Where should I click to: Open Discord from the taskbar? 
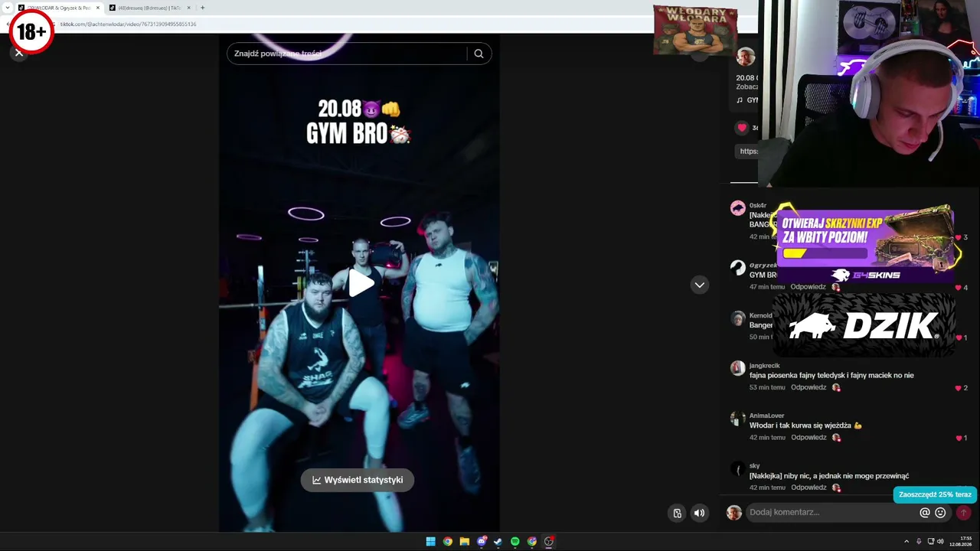click(482, 542)
